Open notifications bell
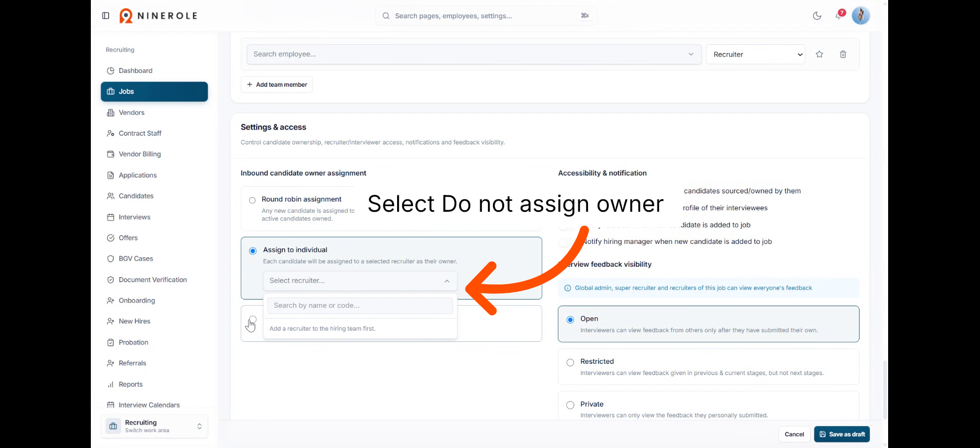The image size is (980, 448). point(839,15)
